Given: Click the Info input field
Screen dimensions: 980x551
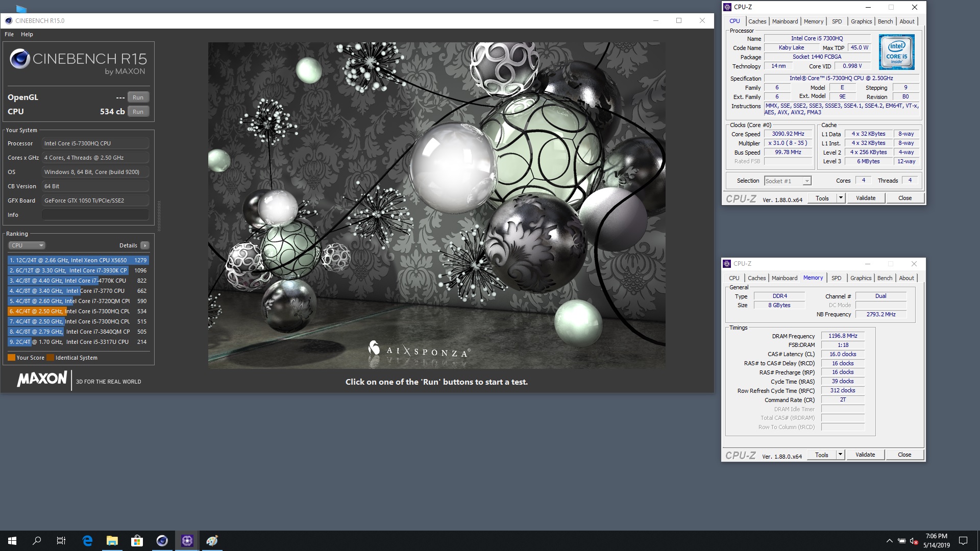Looking at the screenshot, I should tap(95, 215).
